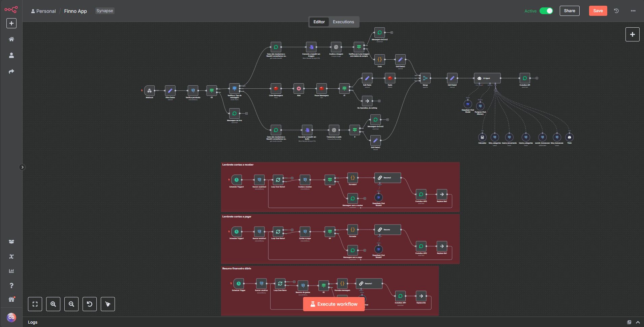Click the Share button
Viewport: 644px width, 327px height.
coord(570,11)
